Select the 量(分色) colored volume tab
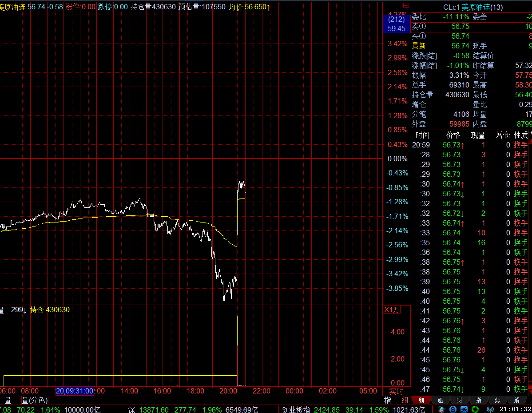The height and width of the screenshot is (413, 532). 34,400
